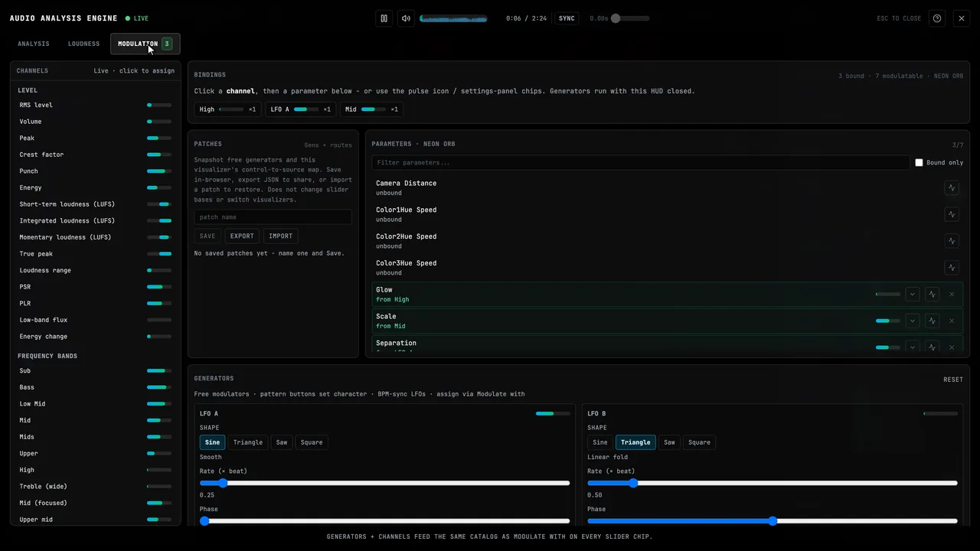Image resolution: width=980 pixels, height=551 pixels.
Task: Click pulse icon for Color1Hue Speed
Action: (952, 214)
